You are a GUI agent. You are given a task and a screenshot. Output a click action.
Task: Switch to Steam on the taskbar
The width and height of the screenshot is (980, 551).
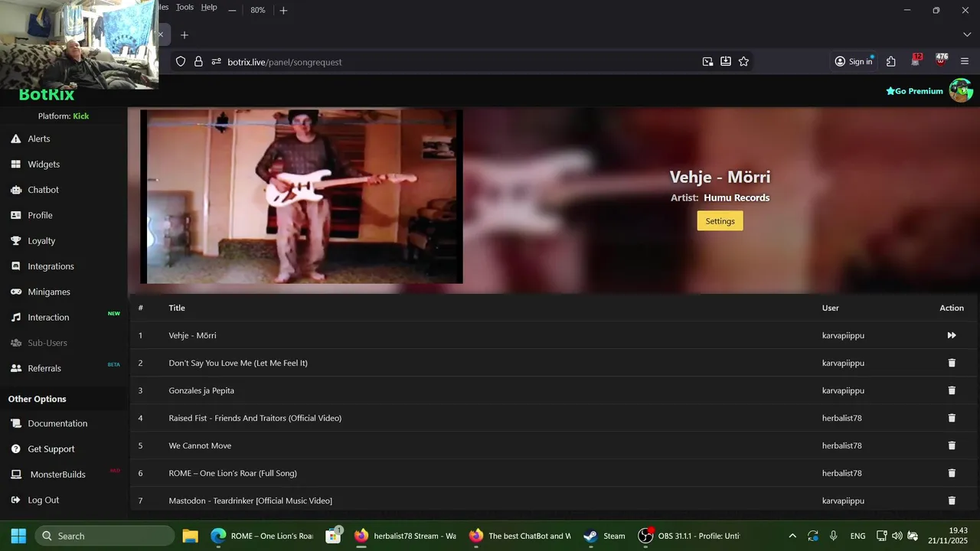point(605,536)
